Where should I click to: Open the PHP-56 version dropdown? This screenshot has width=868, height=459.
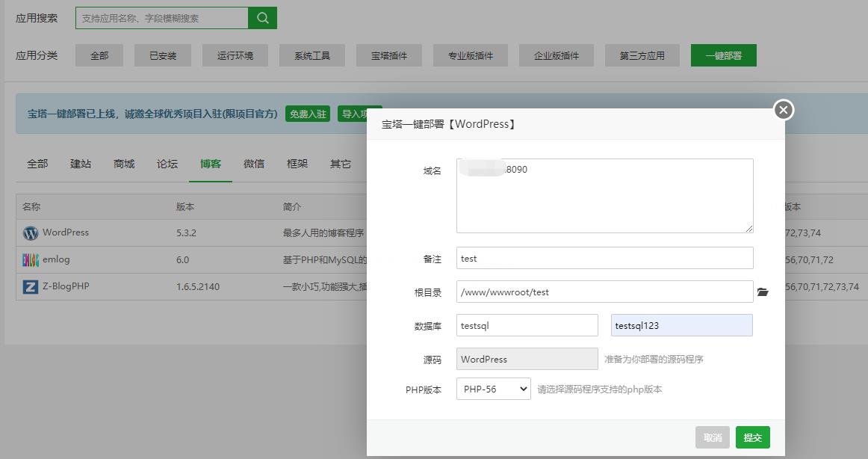[x=494, y=389]
